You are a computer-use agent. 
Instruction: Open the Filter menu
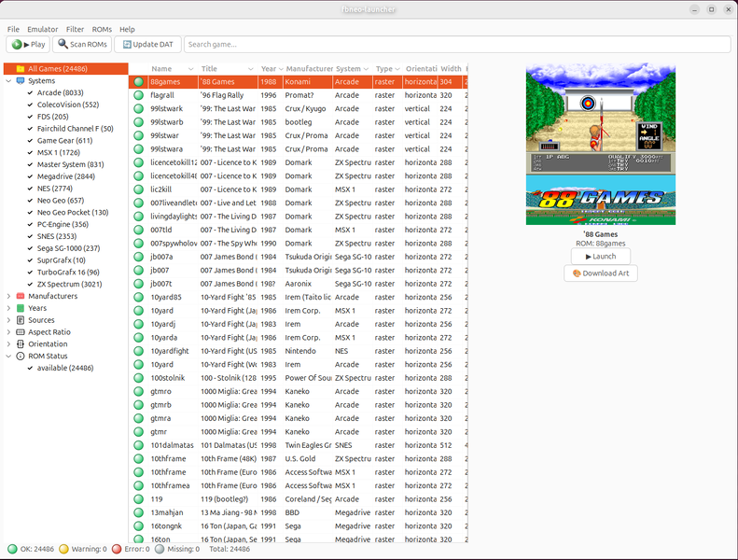75,29
